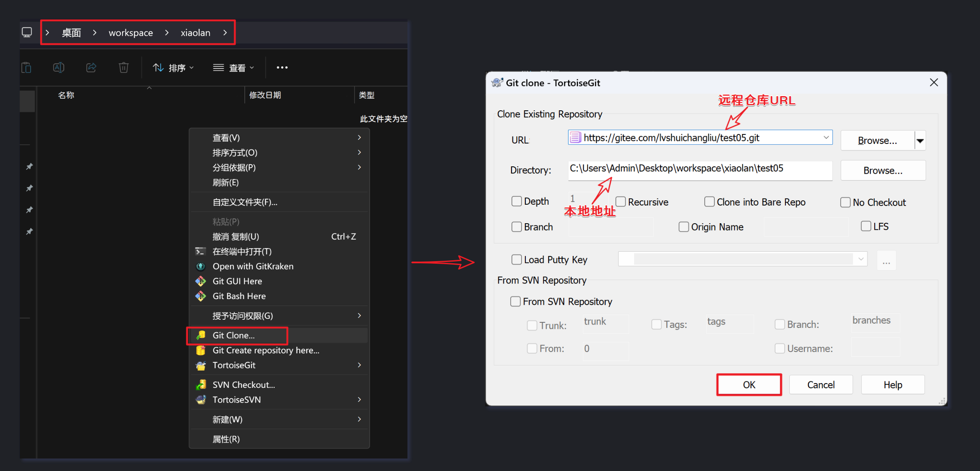Open the arrow beside URL Browse button
This screenshot has width=980, height=471.
click(x=920, y=141)
